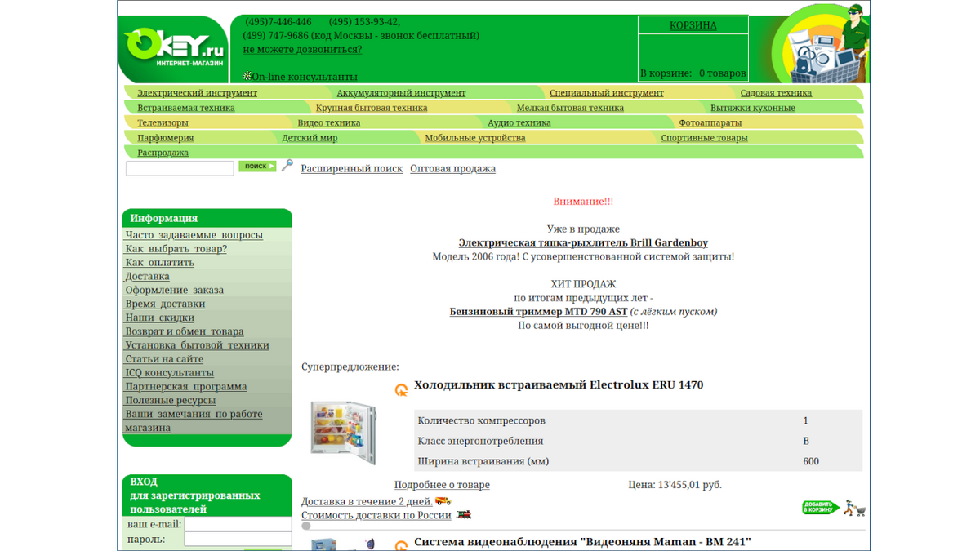Click the magnifier advanced search icon
980x551 pixels.
click(x=287, y=166)
